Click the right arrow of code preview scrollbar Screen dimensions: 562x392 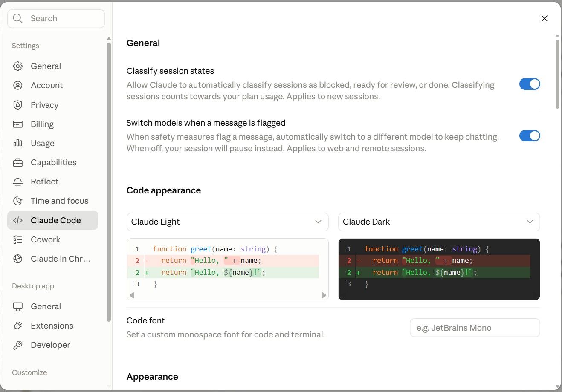click(x=324, y=295)
